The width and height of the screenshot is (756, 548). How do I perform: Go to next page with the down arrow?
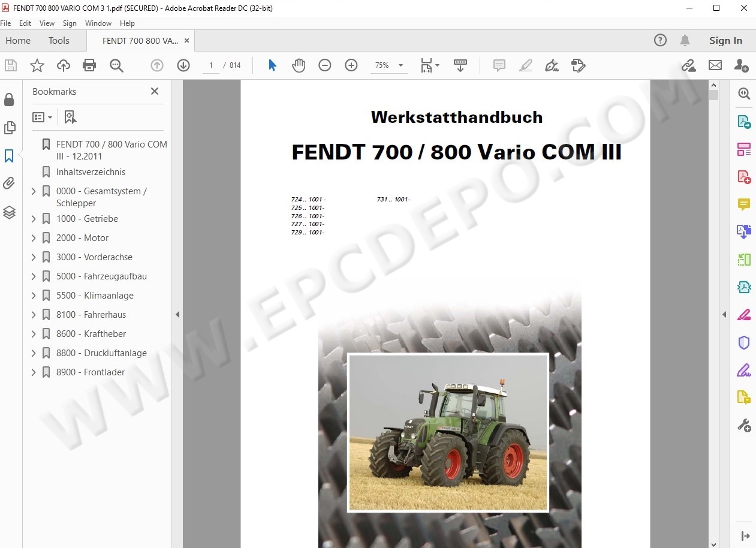[x=183, y=65]
